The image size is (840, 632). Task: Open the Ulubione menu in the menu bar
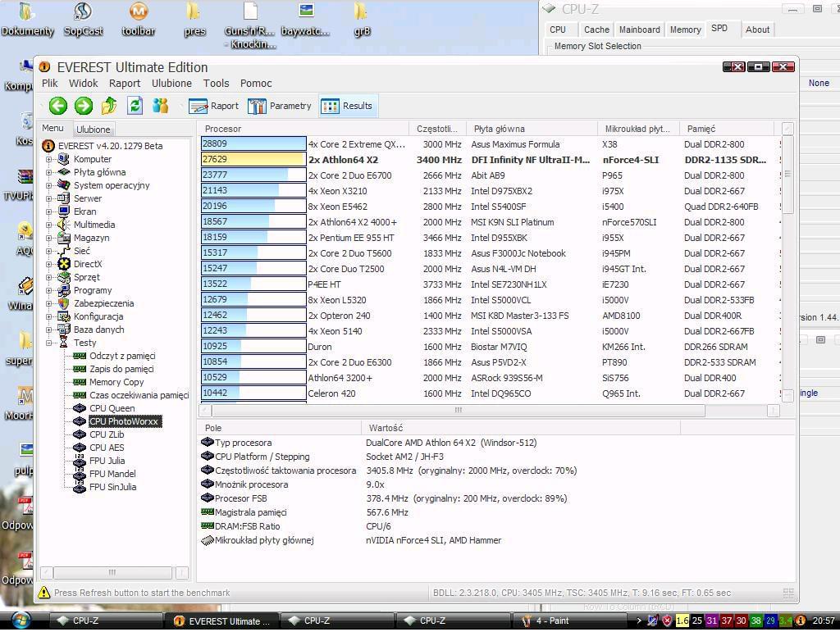[x=171, y=83]
